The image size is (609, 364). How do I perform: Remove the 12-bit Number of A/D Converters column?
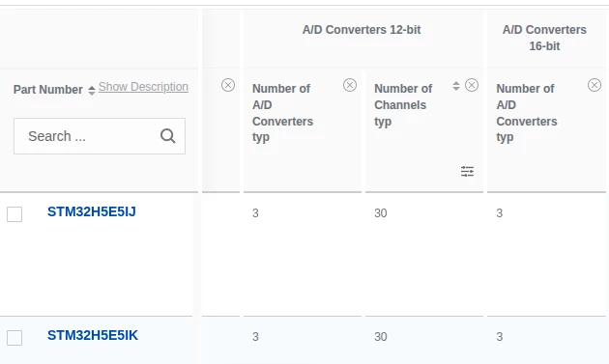(350, 85)
